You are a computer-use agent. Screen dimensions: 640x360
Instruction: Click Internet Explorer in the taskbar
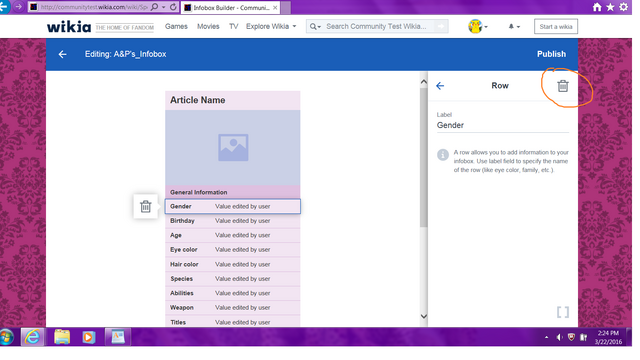(32, 337)
